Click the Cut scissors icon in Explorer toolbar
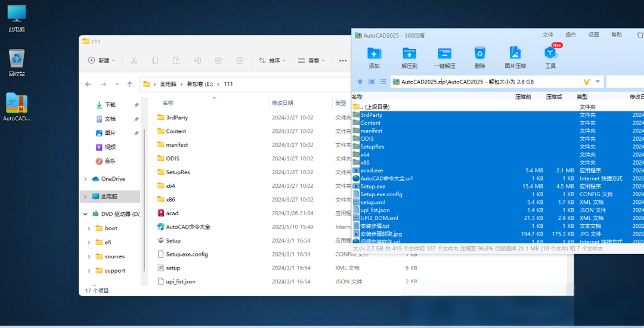Image resolution: width=644 pixels, height=328 pixels. [x=134, y=60]
